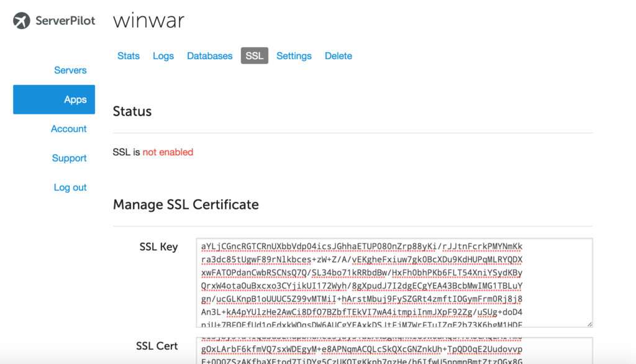Open the Logs tab

click(163, 56)
